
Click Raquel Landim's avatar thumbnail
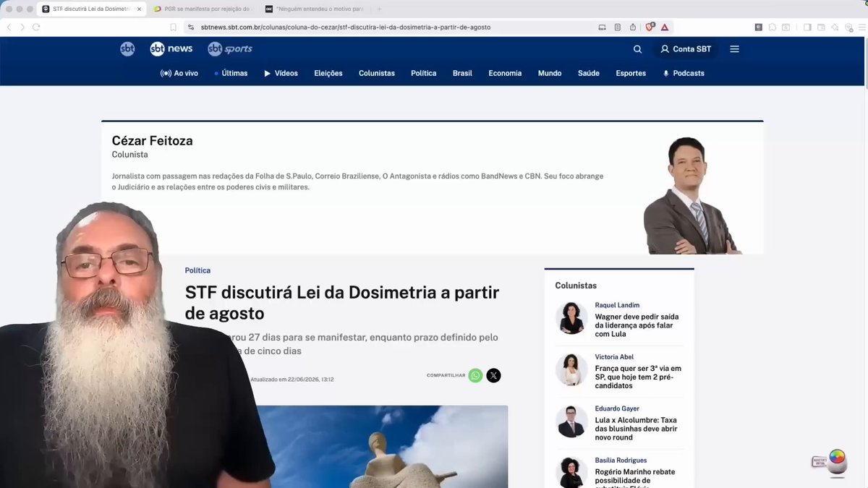[x=571, y=318]
